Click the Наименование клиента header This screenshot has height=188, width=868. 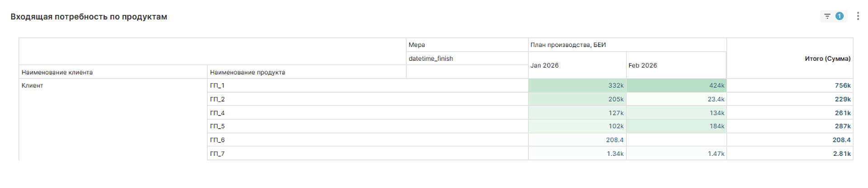click(x=57, y=72)
